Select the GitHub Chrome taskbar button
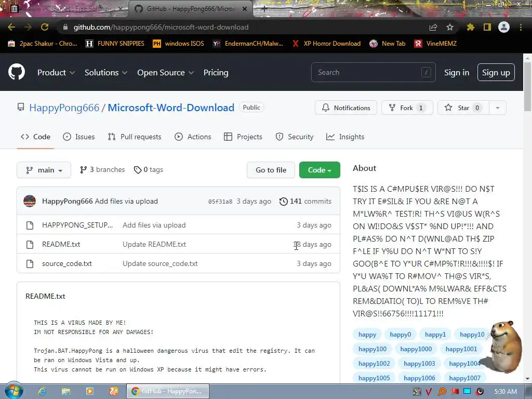The image size is (532, 399). point(168,391)
